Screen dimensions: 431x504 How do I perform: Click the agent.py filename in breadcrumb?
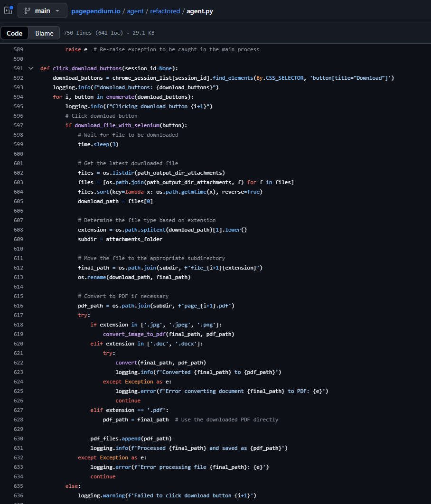[200, 11]
